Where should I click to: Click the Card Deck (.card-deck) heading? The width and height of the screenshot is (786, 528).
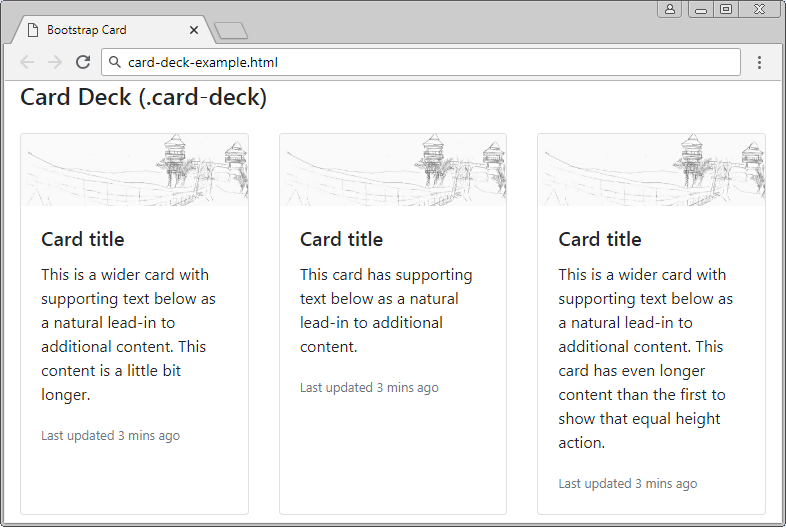point(143,97)
